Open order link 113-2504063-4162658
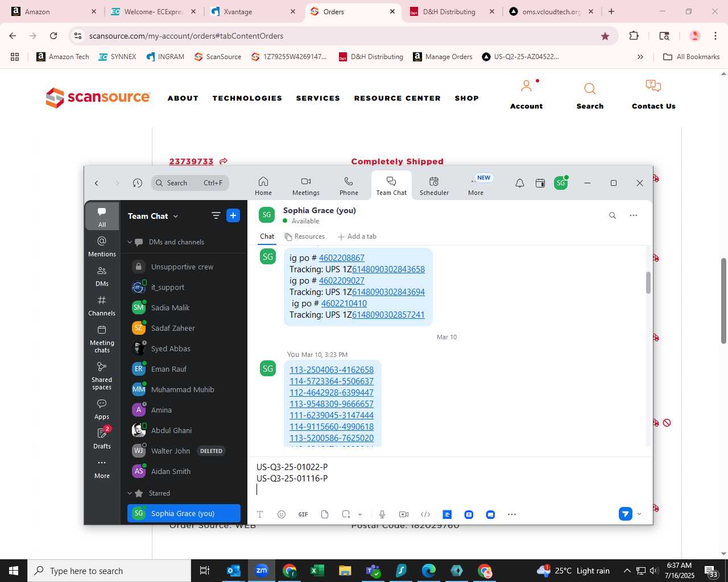This screenshot has height=582, width=728. (x=332, y=370)
